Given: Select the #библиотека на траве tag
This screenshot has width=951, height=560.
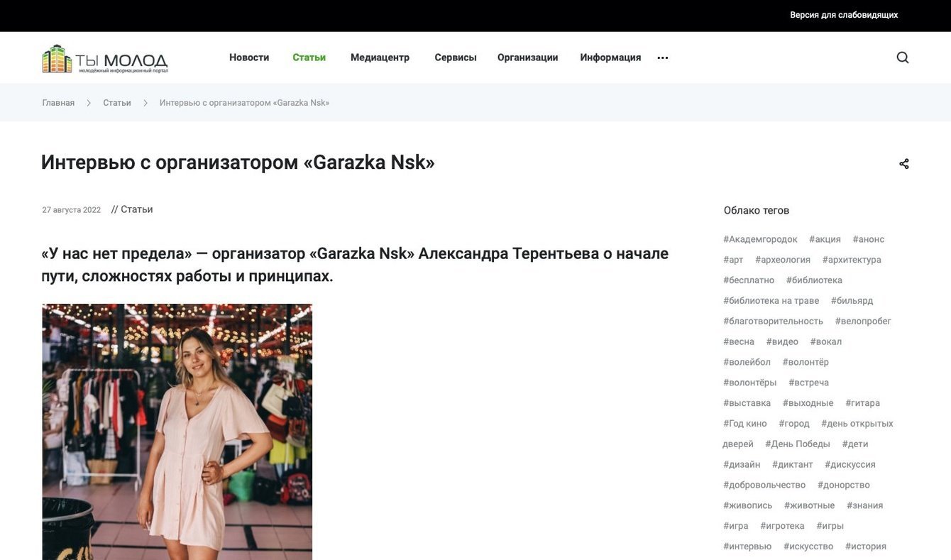Looking at the screenshot, I should (771, 301).
